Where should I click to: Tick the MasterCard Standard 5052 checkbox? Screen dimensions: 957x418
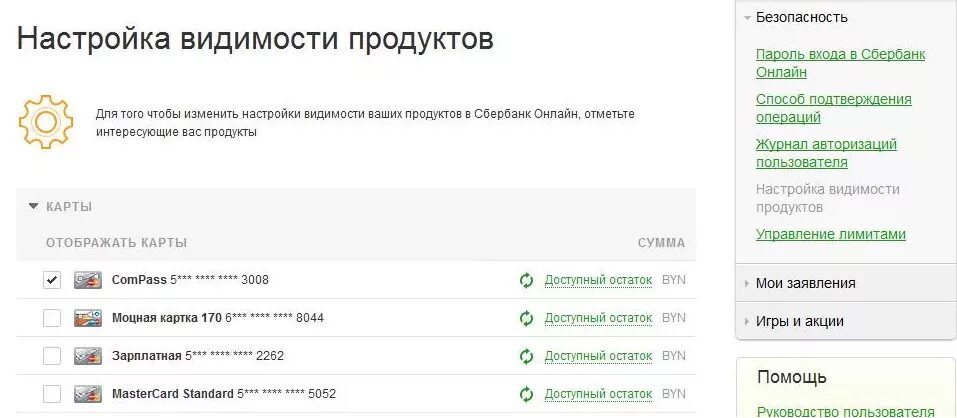pyautogui.click(x=52, y=394)
